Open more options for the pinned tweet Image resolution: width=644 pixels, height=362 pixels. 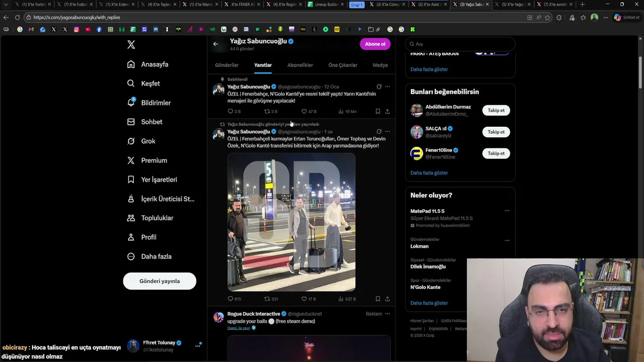click(387, 87)
